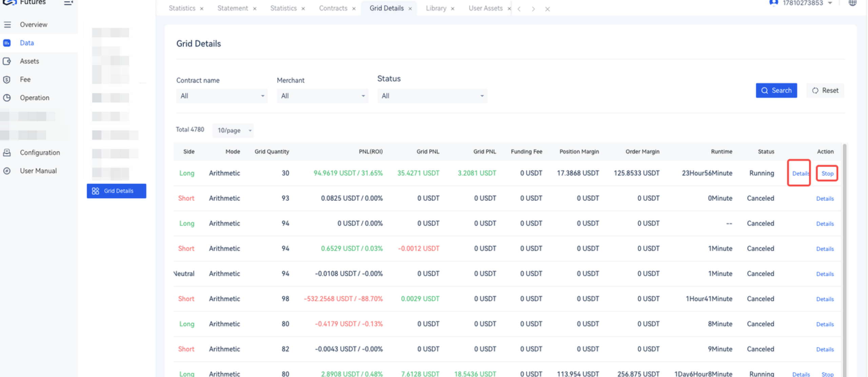Click the table vertical scrollbar
Viewport: 868px width, 377px height.
[x=845, y=260]
